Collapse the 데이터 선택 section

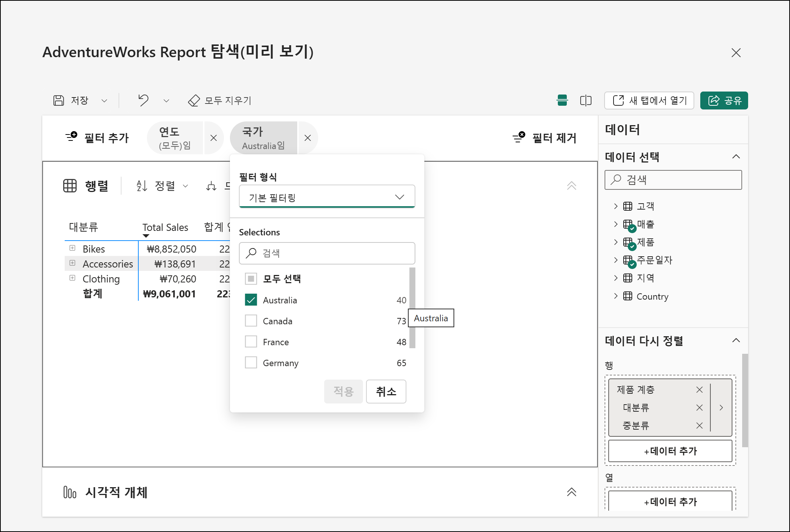[736, 157]
